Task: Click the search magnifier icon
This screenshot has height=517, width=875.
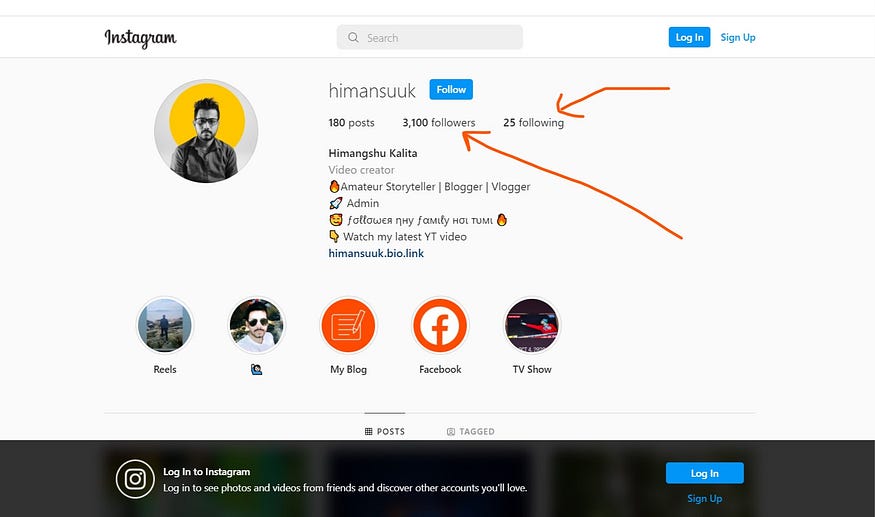Action: tap(353, 37)
